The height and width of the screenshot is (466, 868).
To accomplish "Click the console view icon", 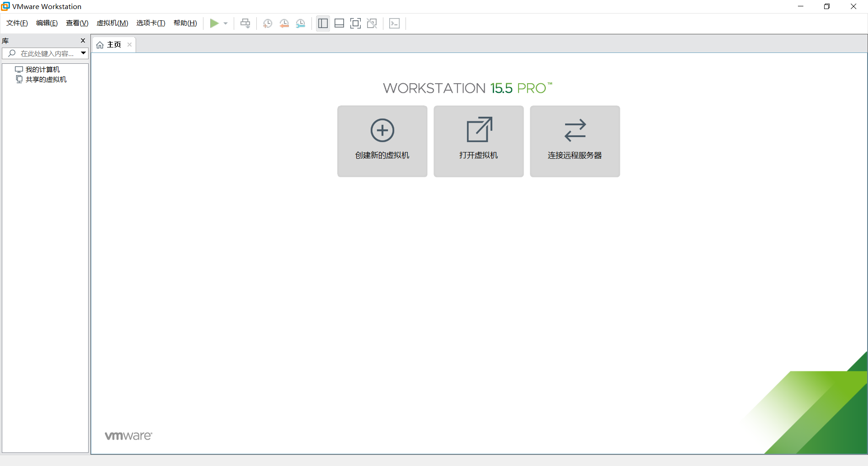I will coord(394,24).
